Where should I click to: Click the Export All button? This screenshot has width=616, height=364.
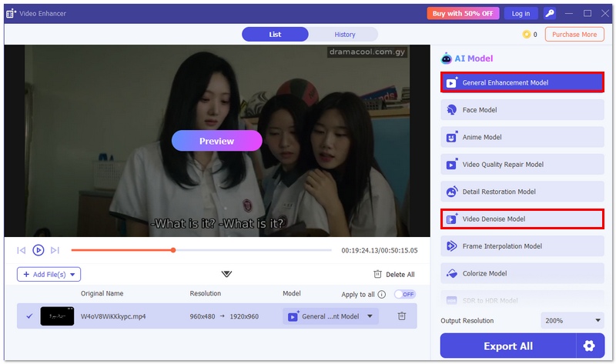507,346
